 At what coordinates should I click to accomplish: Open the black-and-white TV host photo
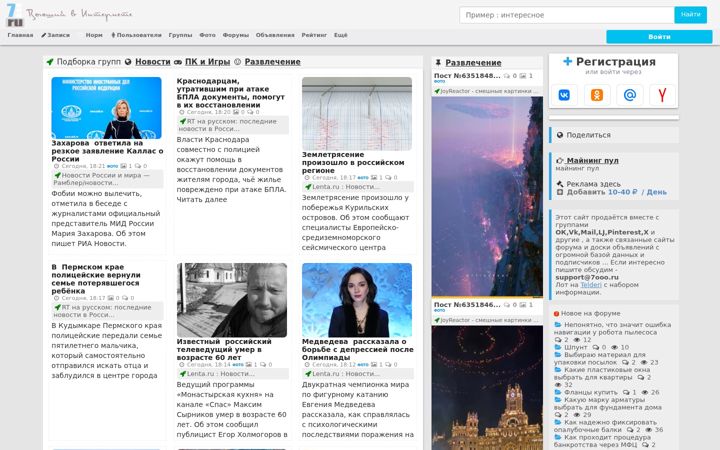(x=231, y=300)
